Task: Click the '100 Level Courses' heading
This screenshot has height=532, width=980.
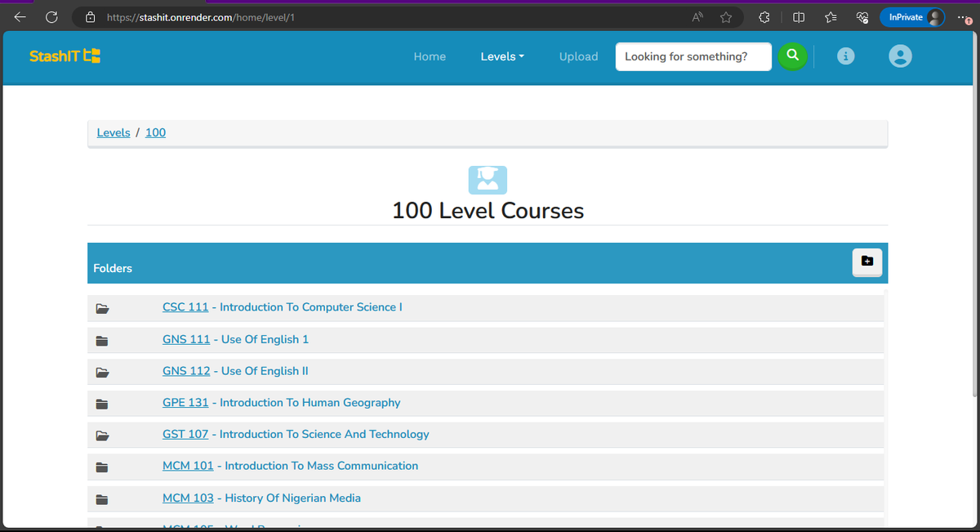Action: click(x=488, y=211)
